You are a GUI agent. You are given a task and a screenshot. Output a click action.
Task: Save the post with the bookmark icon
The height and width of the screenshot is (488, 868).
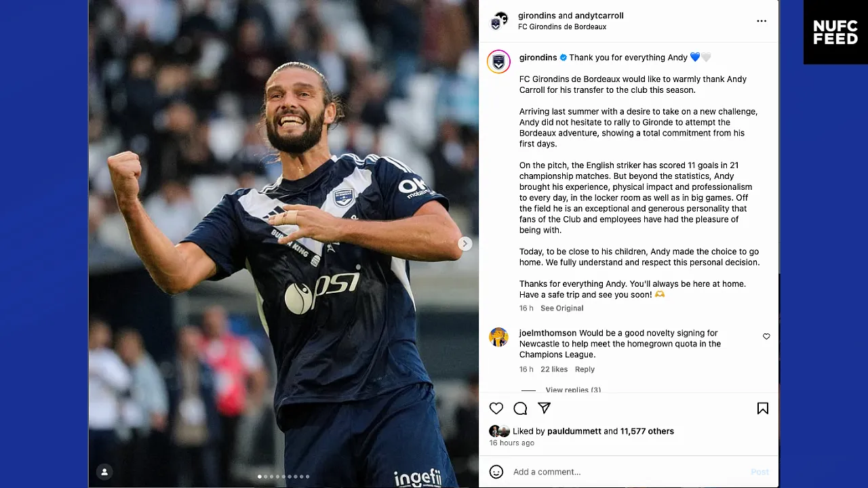click(763, 408)
